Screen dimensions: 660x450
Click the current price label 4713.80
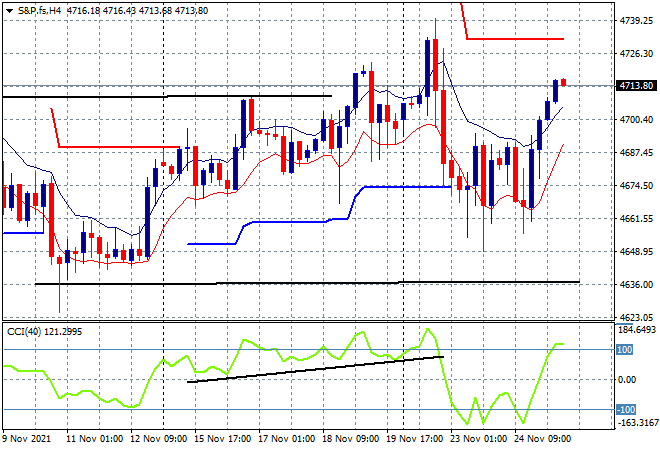click(x=636, y=86)
